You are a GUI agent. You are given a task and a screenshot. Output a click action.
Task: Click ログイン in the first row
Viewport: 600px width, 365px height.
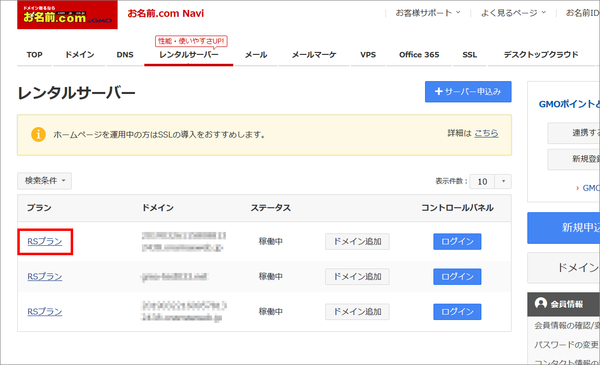tap(457, 241)
